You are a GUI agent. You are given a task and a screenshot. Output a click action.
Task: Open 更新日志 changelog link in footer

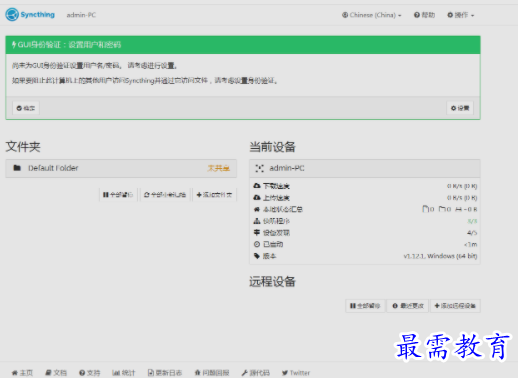point(165,373)
